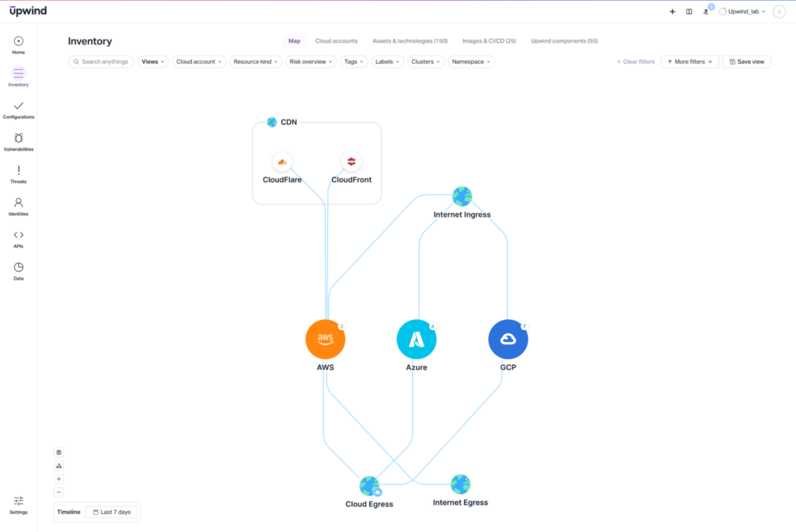Viewport: 796px width, 532px height.
Task: Open the user avatar menu
Action: pyautogui.click(x=779, y=11)
